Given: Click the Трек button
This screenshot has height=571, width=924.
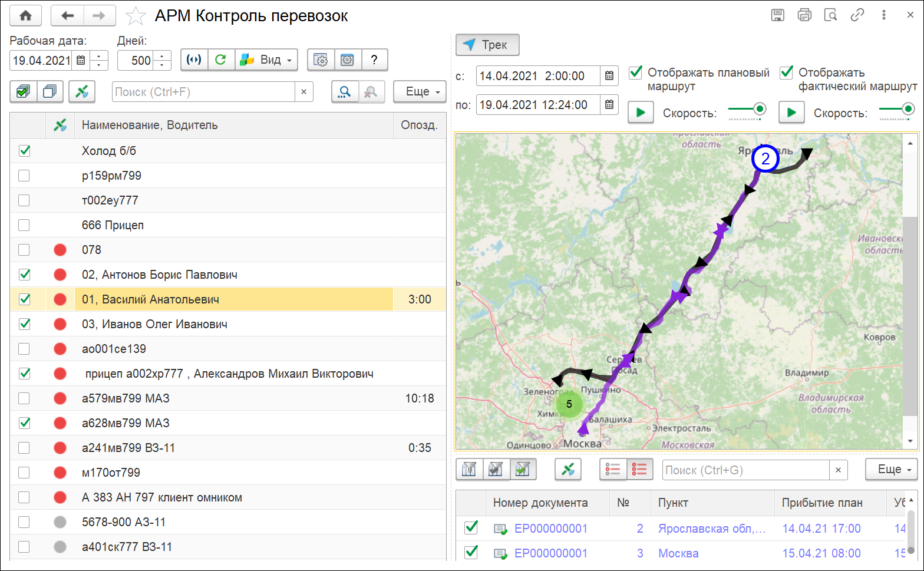Looking at the screenshot, I should coord(487,45).
